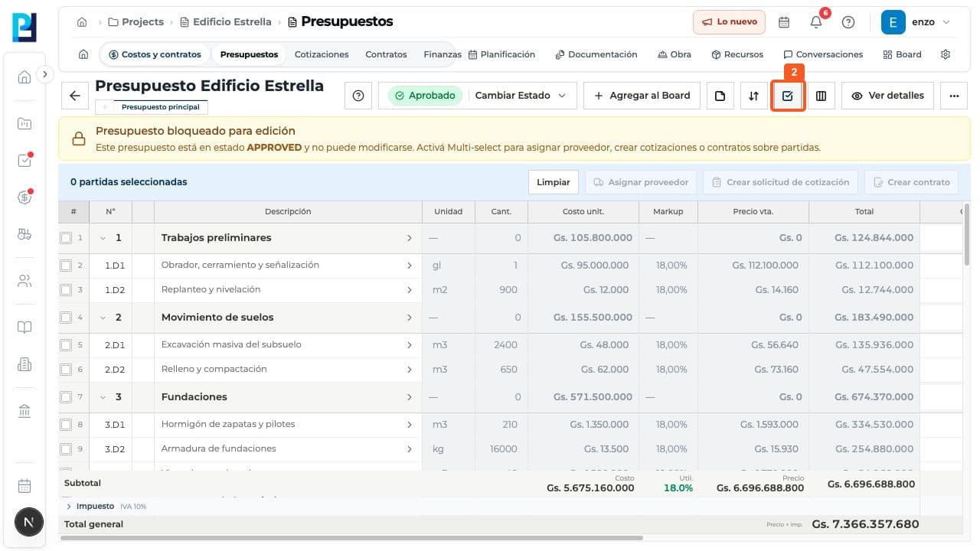Open the people icon in the sidebar
This screenshot has width=980, height=551.
[24, 281]
